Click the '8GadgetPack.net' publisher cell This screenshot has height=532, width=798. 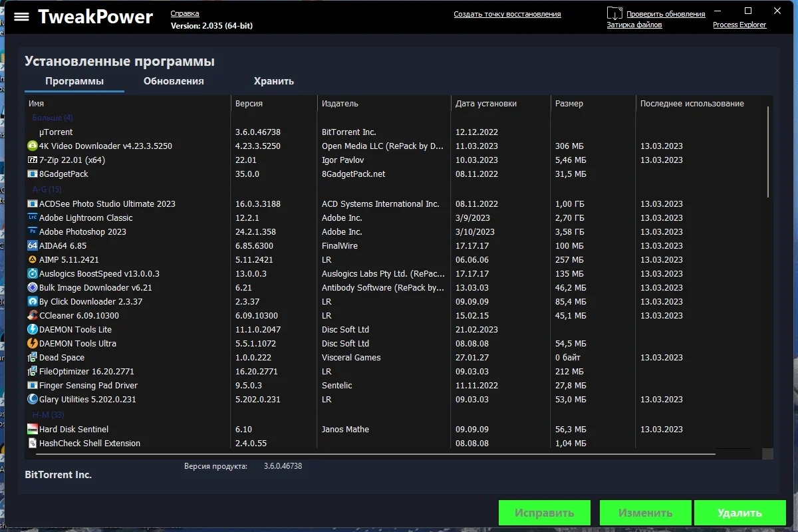point(353,174)
